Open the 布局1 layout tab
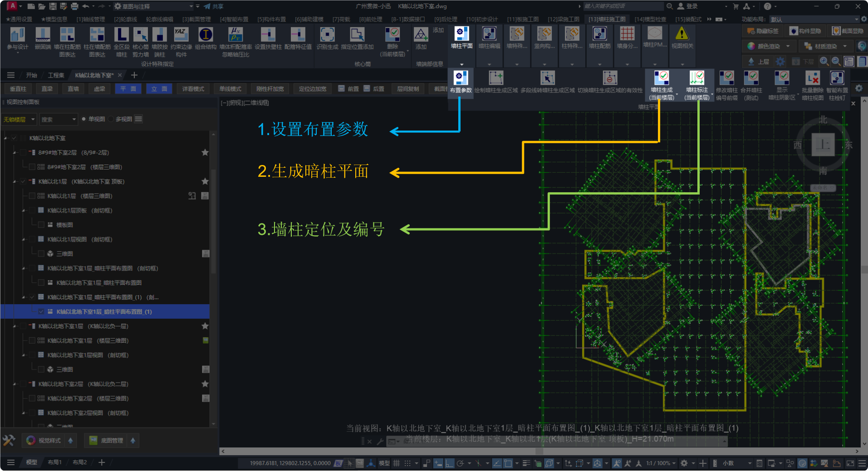 54,462
